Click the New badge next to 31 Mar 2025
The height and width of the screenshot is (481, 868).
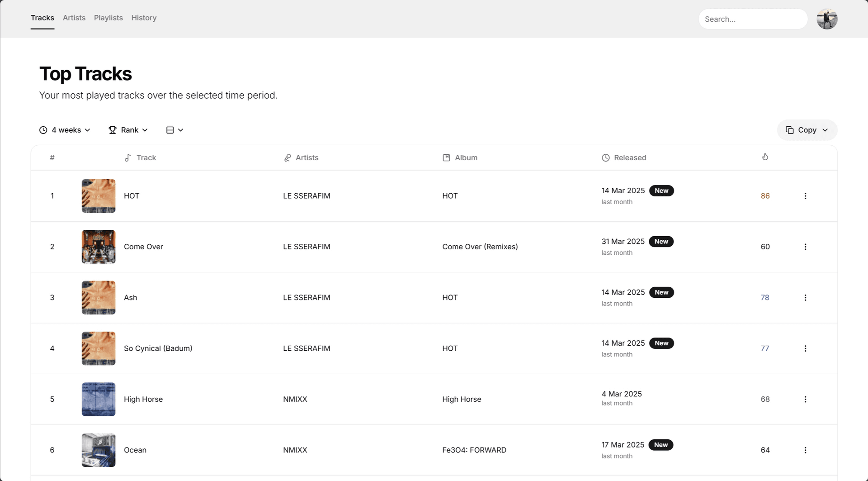tap(661, 242)
